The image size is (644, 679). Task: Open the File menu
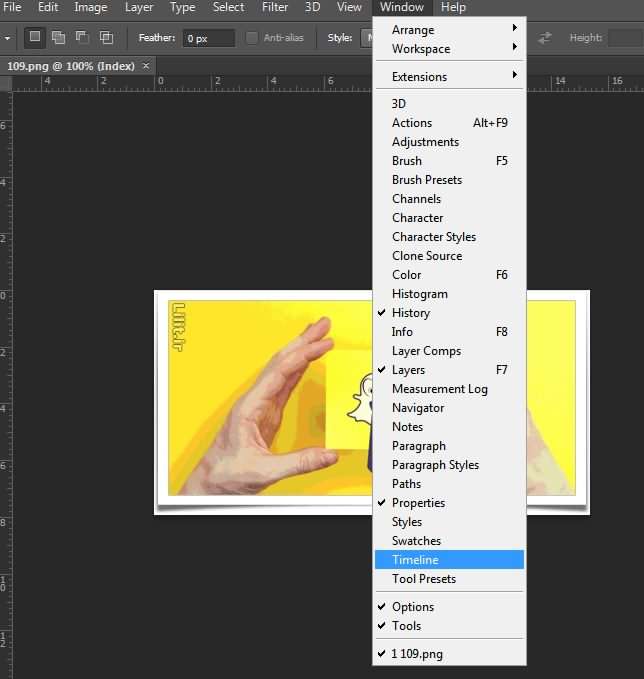click(12, 7)
